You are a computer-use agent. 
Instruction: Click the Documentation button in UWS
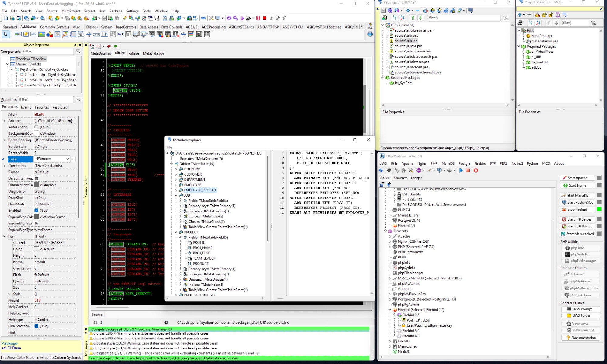581,338
